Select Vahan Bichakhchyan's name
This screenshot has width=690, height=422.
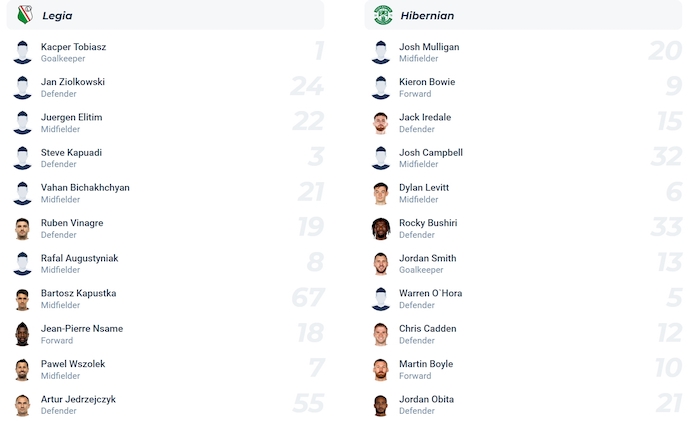coord(85,188)
